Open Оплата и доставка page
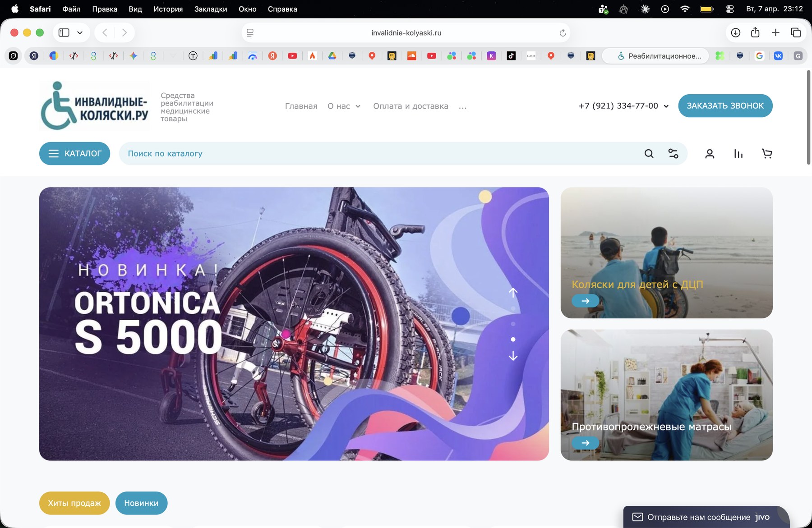 [x=411, y=106]
